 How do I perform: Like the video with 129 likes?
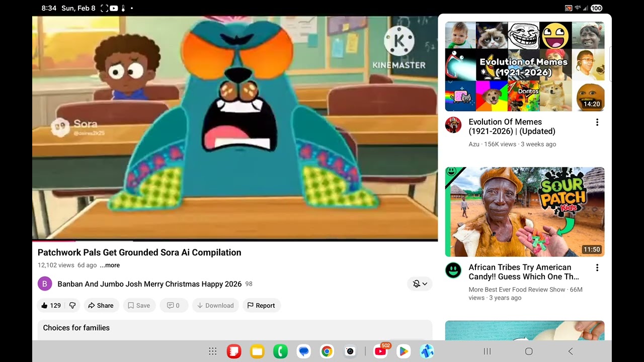coord(51,305)
